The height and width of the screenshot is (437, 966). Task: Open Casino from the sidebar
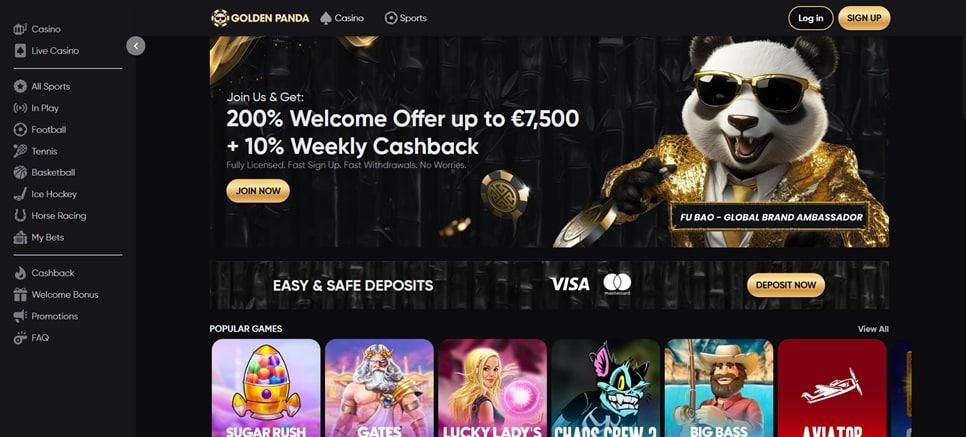click(37, 29)
